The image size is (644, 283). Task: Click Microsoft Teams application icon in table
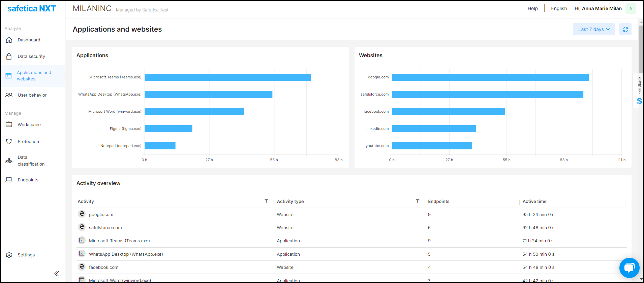[82, 240]
